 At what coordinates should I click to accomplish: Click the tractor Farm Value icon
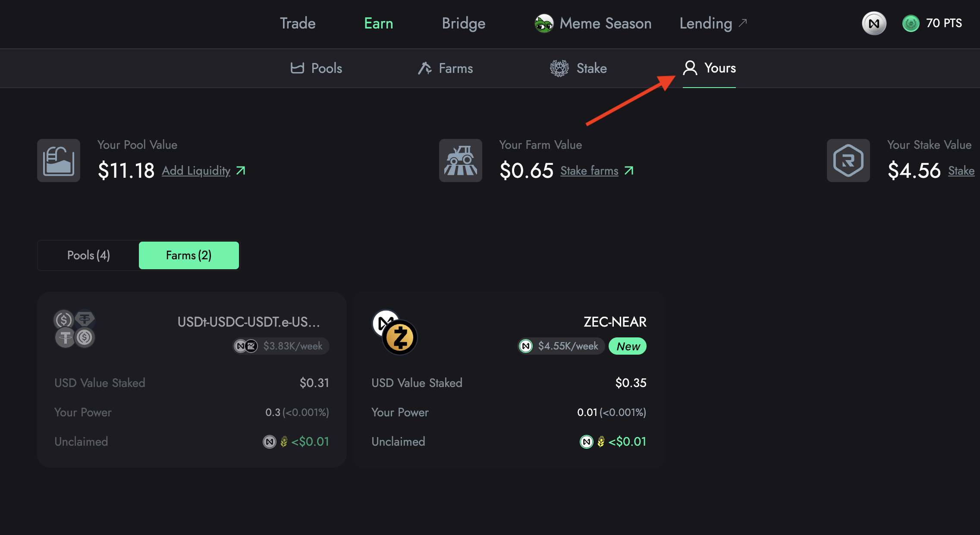point(460,160)
